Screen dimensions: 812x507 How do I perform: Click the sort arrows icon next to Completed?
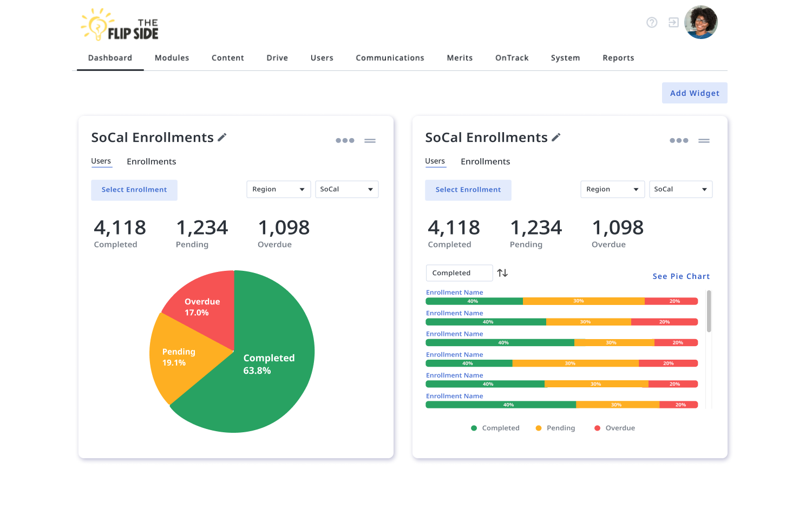click(x=502, y=272)
